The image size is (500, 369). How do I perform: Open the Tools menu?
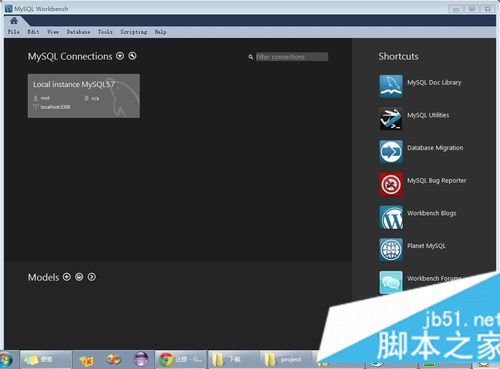105,32
